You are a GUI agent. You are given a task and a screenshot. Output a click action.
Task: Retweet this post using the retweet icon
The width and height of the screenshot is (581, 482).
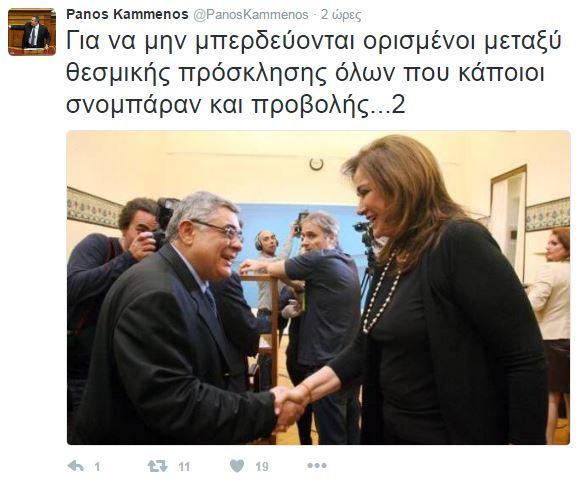157,466
